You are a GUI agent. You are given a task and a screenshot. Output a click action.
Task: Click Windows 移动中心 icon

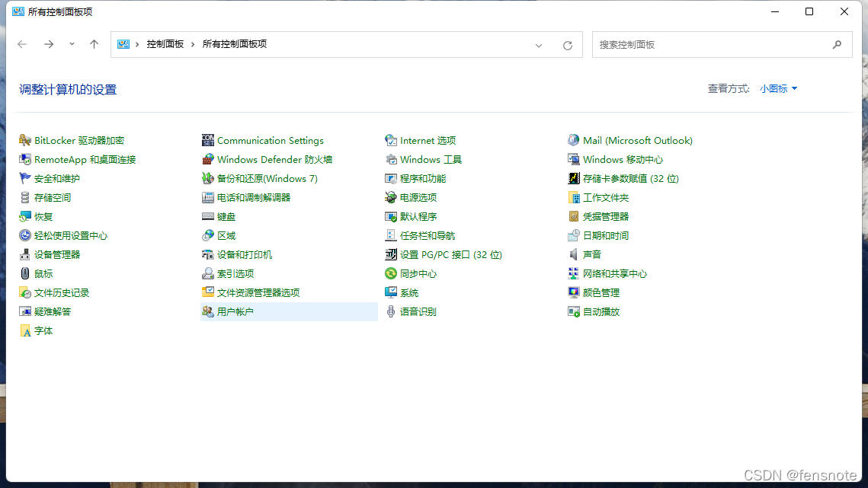click(x=574, y=159)
